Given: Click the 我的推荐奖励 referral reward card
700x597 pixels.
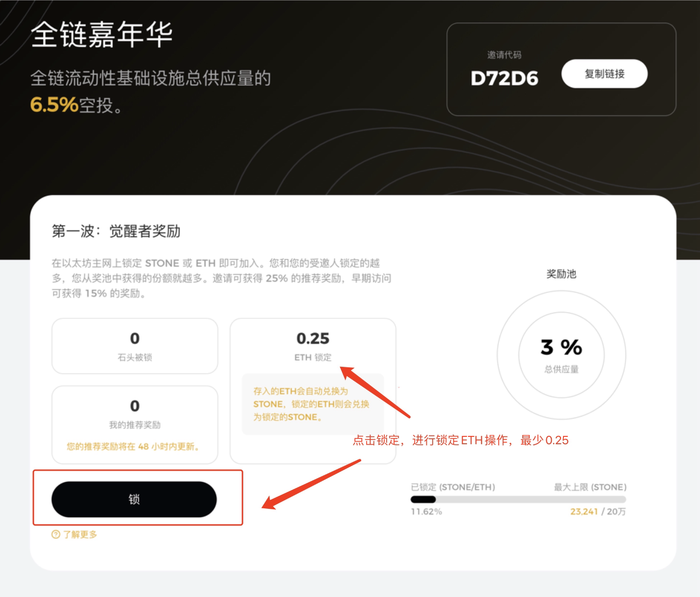Looking at the screenshot, I should pyautogui.click(x=135, y=425).
